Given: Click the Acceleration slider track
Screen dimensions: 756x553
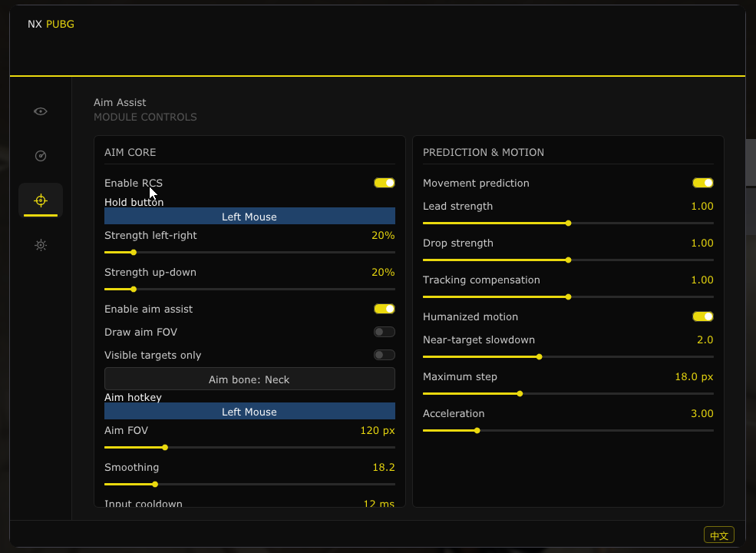Looking at the screenshot, I should tap(568, 430).
